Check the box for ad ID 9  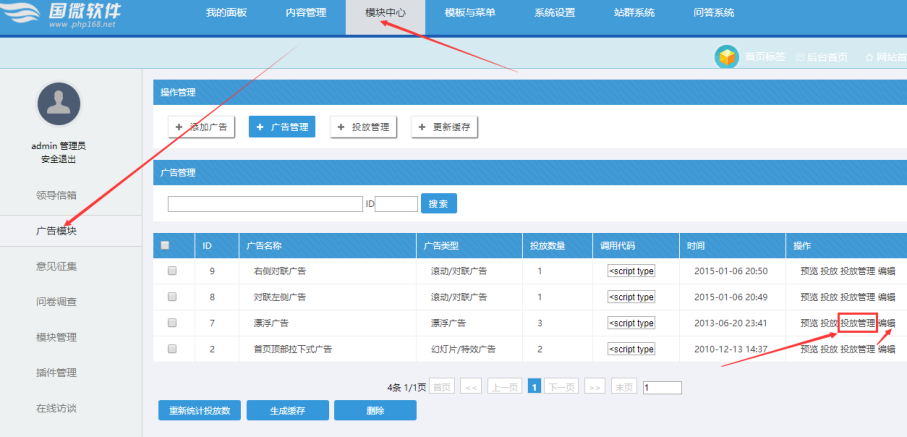point(172,271)
